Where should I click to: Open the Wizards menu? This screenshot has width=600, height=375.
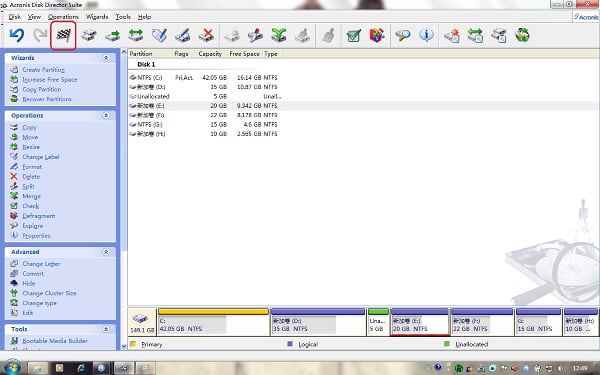[x=96, y=17]
